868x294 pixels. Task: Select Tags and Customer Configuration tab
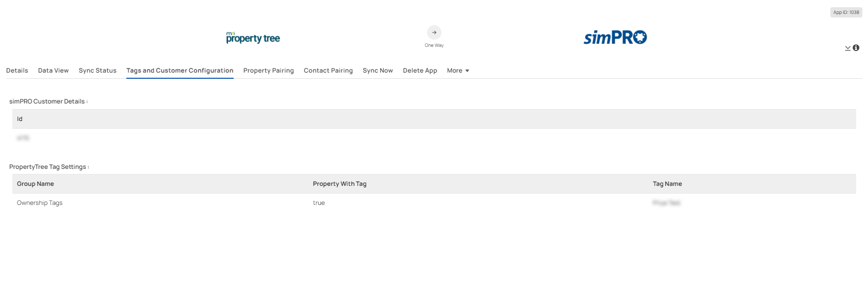(x=180, y=71)
